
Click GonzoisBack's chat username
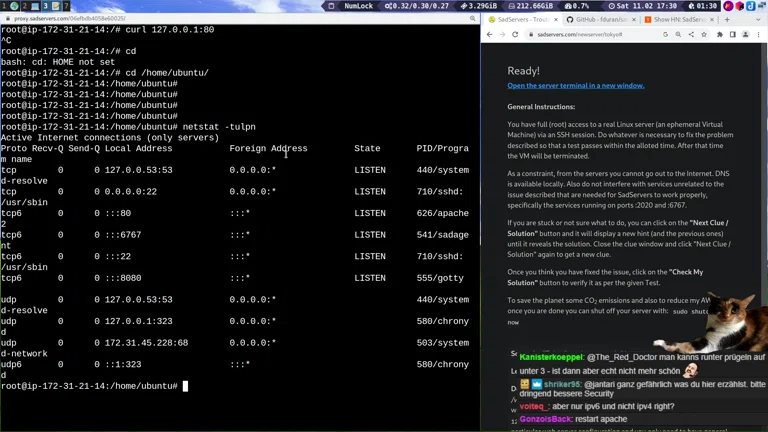[546, 419]
